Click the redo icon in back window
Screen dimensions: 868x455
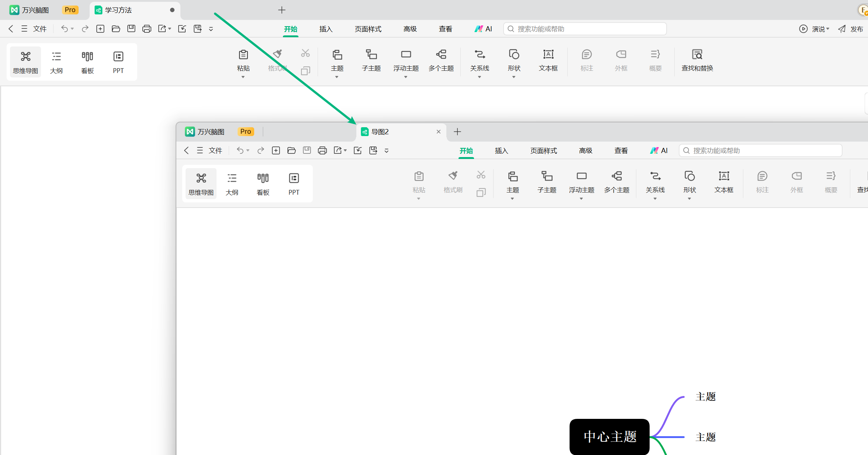click(x=85, y=29)
